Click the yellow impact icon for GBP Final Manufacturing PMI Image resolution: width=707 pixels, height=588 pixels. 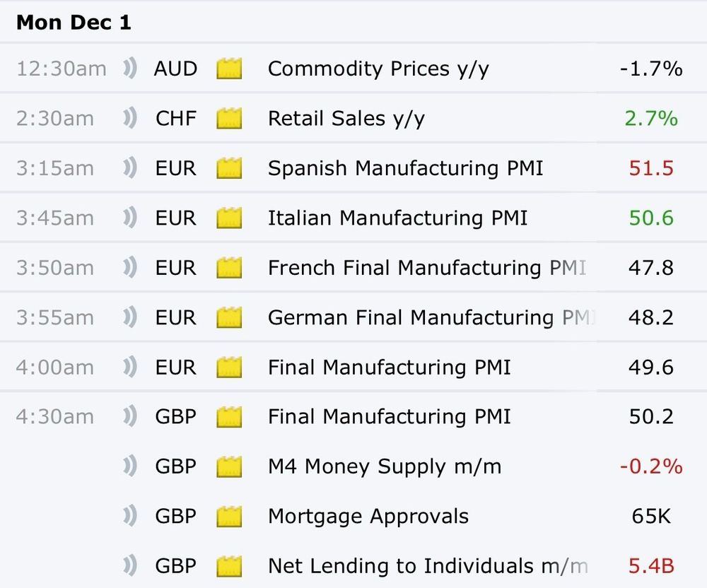coord(229,417)
